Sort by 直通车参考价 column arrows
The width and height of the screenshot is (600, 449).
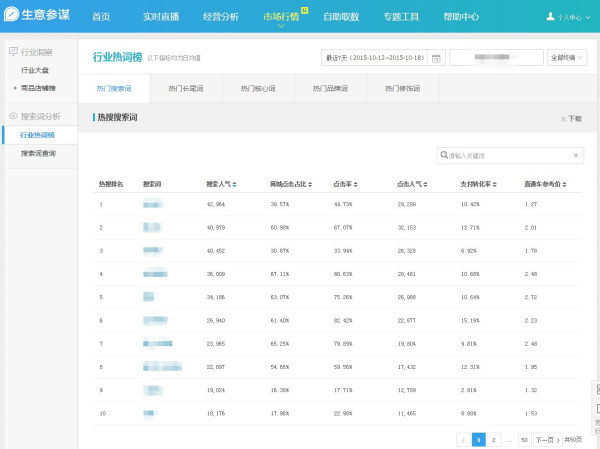(x=564, y=184)
